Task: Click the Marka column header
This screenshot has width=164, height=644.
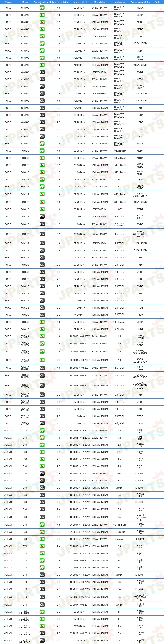Action: pos(8,2)
